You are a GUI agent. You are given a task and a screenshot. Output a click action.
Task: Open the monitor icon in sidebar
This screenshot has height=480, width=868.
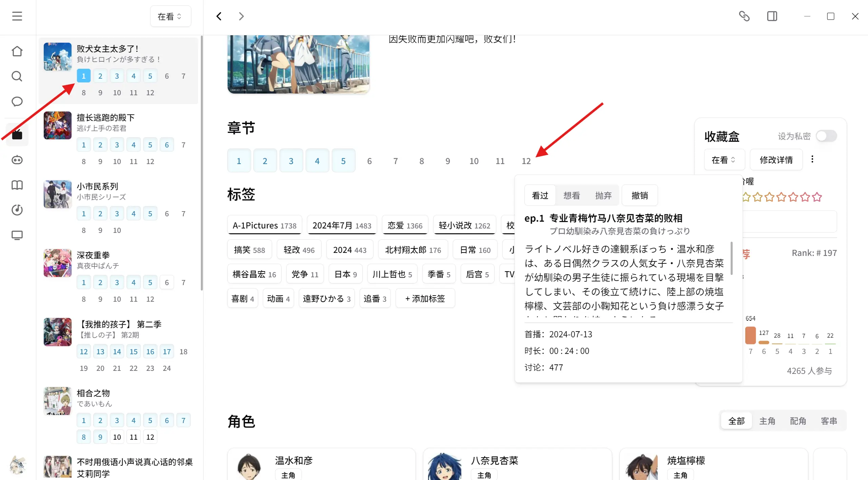click(x=17, y=235)
